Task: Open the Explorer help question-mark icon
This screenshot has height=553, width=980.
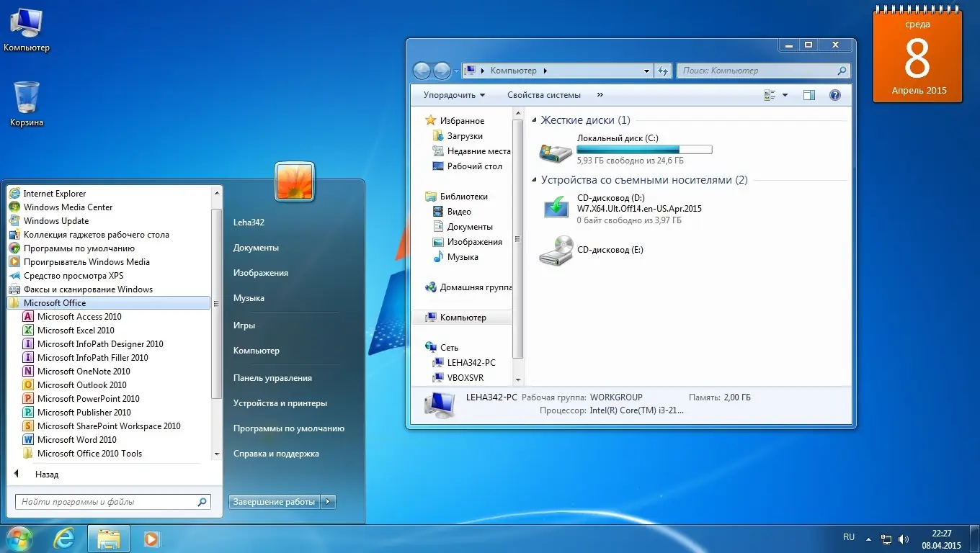Action: click(834, 94)
